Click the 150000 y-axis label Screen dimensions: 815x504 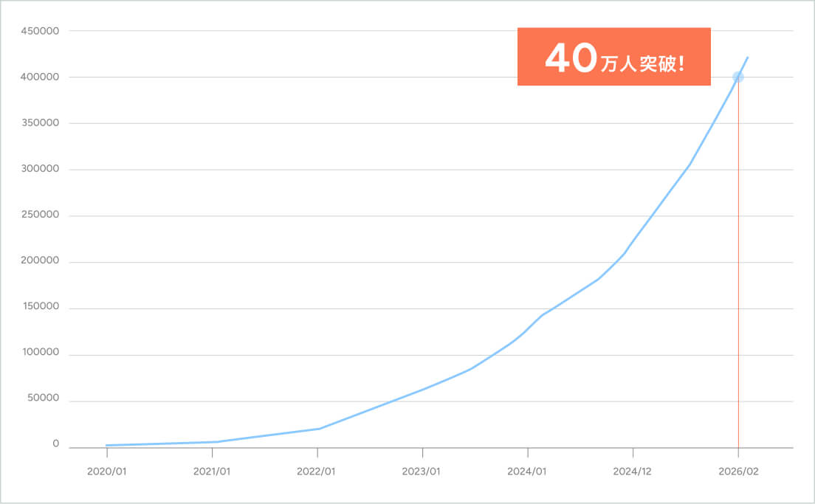click(x=41, y=306)
